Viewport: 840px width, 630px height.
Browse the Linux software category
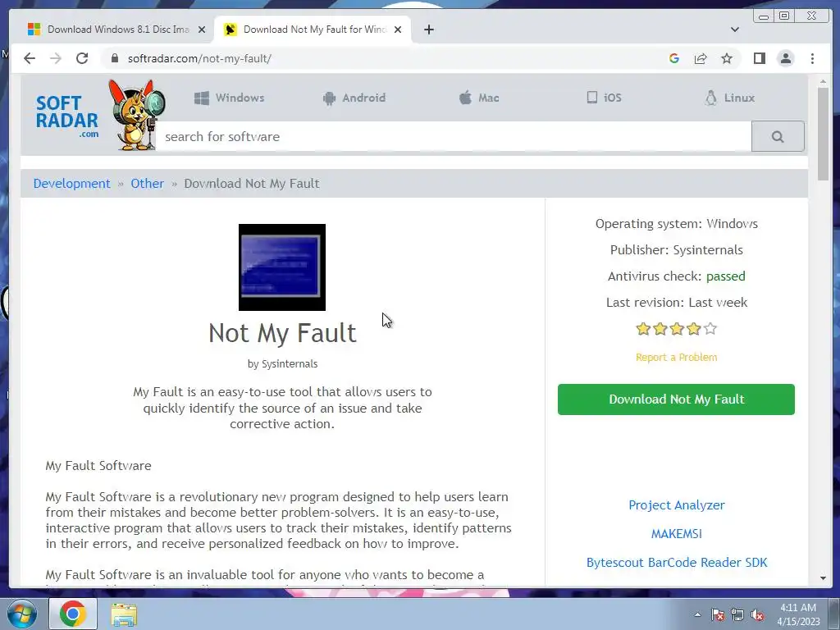(x=729, y=98)
